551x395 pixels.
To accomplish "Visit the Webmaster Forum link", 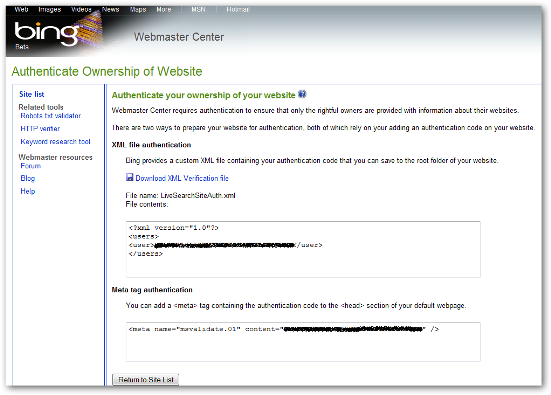I will tap(31, 166).
